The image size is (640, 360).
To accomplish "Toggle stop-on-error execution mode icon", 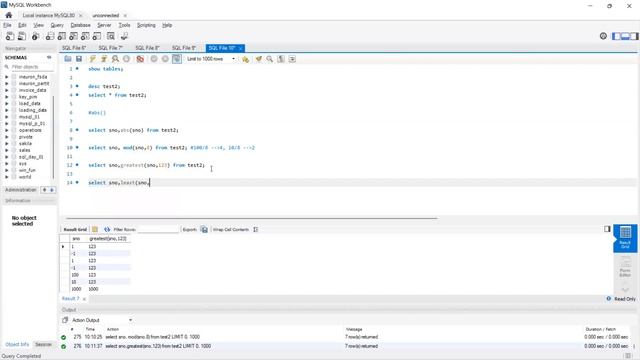I will tap(140, 59).
